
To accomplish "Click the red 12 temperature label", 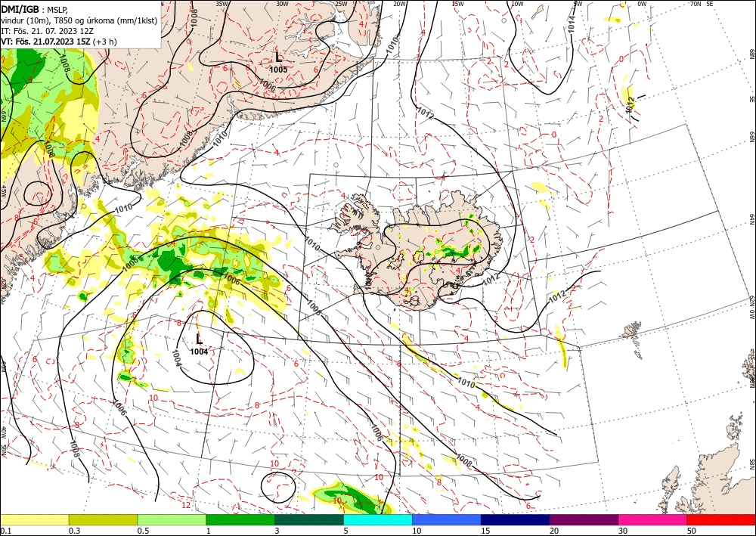I will [187, 505].
